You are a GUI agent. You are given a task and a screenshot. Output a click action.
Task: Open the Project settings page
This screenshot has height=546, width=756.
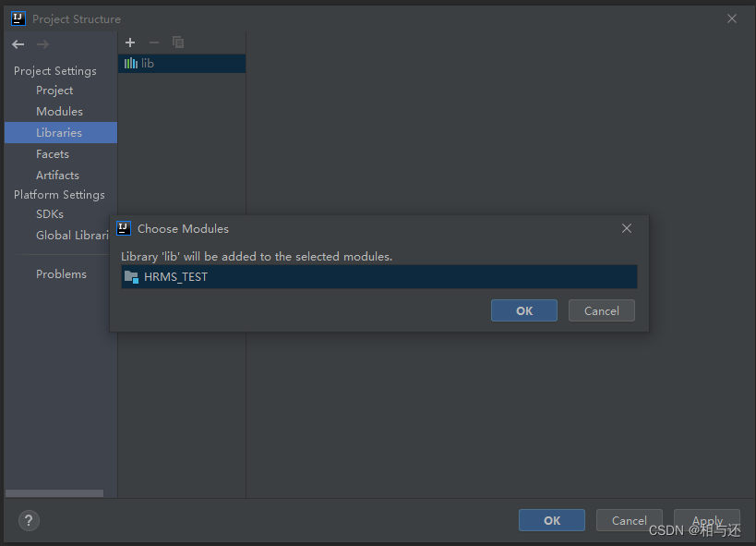click(x=54, y=91)
